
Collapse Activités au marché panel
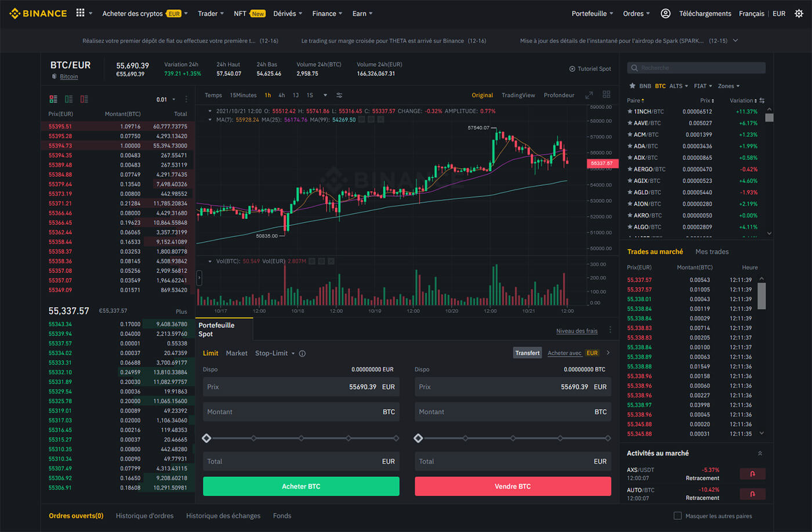click(760, 453)
